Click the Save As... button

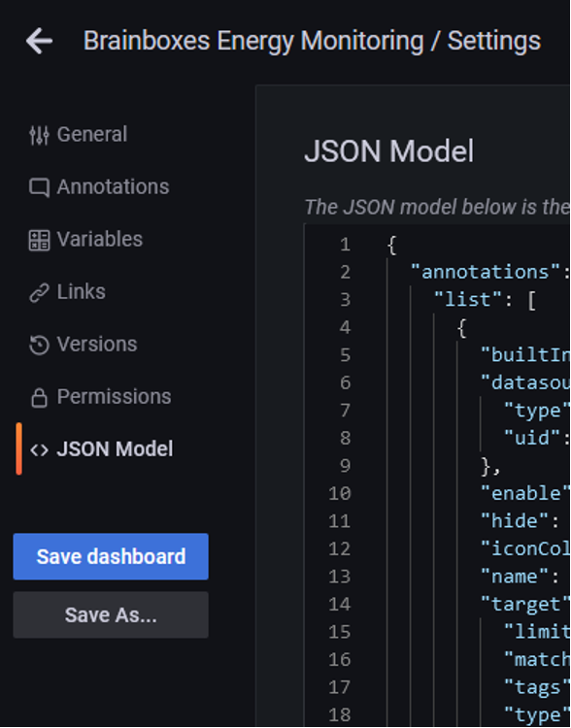111,614
